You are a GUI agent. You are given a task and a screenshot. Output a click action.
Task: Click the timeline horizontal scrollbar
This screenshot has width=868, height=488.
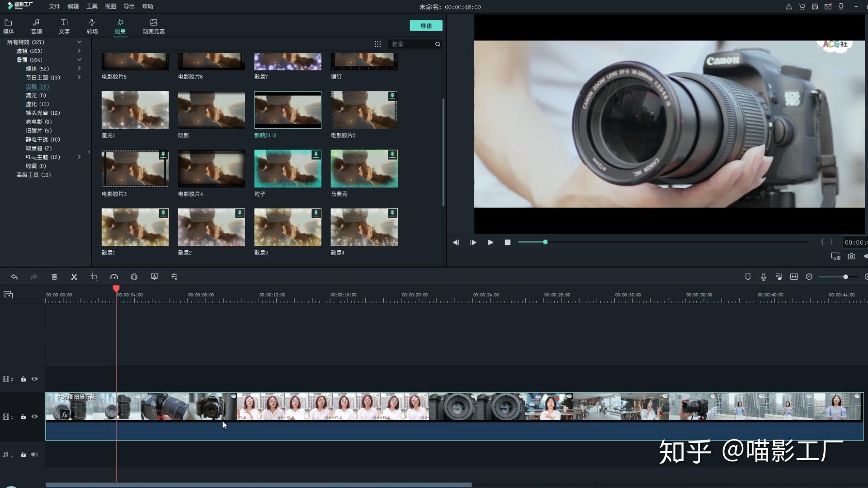point(259,485)
